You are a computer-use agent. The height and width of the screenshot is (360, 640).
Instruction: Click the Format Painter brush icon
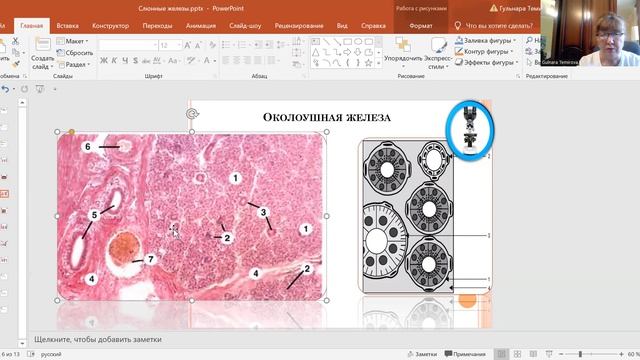16,64
